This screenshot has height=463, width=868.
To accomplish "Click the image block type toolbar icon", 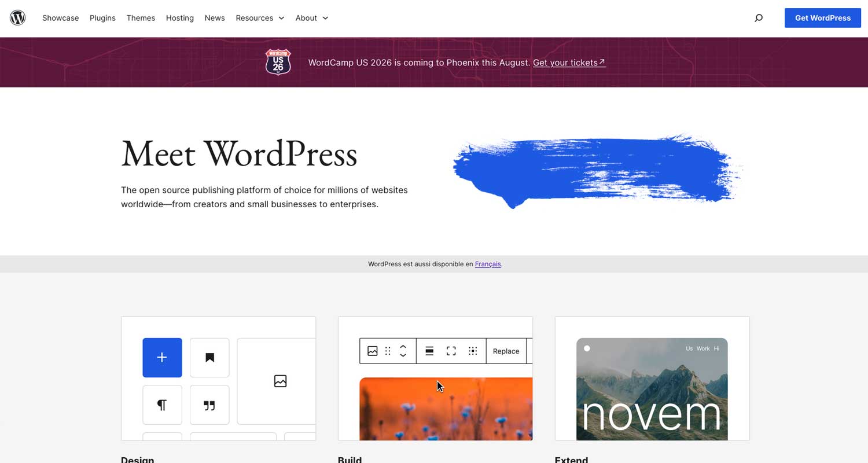I will [x=373, y=351].
